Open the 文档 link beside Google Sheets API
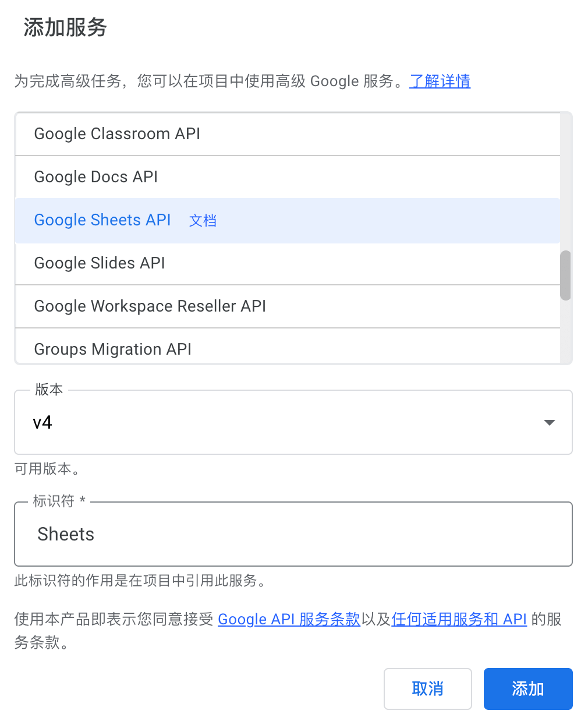 [203, 221]
